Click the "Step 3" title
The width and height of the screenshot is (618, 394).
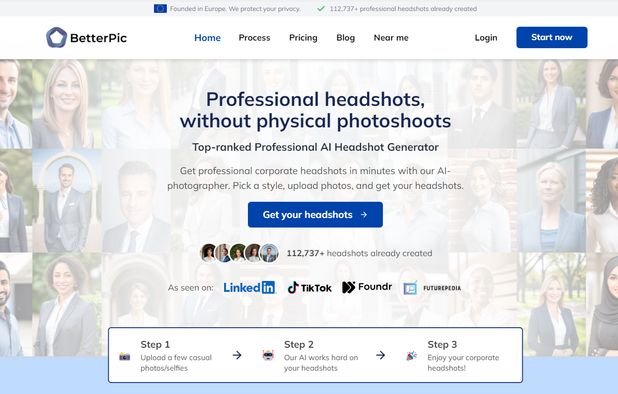point(442,344)
